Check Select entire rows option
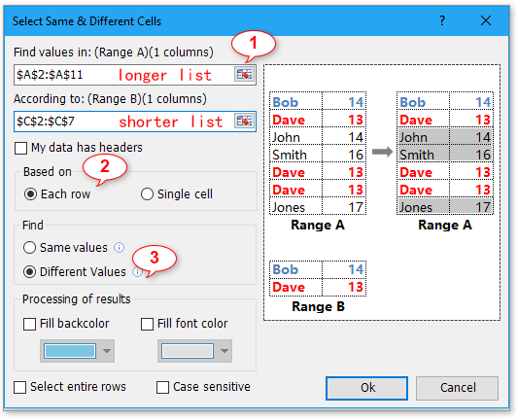This screenshot has width=518, height=420. 19,387
